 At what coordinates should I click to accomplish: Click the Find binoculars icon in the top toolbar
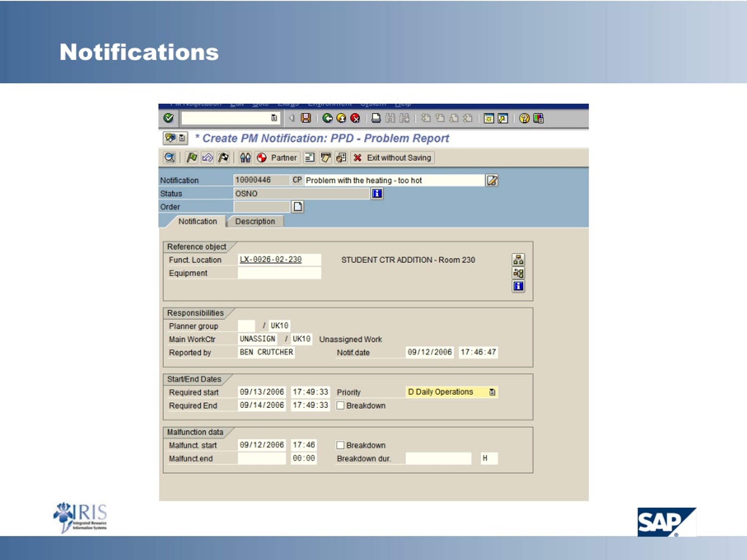coord(390,118)
